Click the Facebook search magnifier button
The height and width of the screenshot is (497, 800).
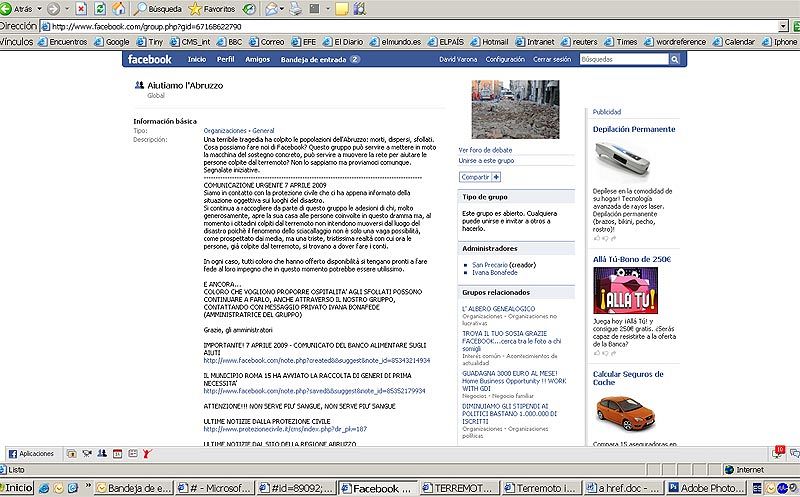pos(680,60)
